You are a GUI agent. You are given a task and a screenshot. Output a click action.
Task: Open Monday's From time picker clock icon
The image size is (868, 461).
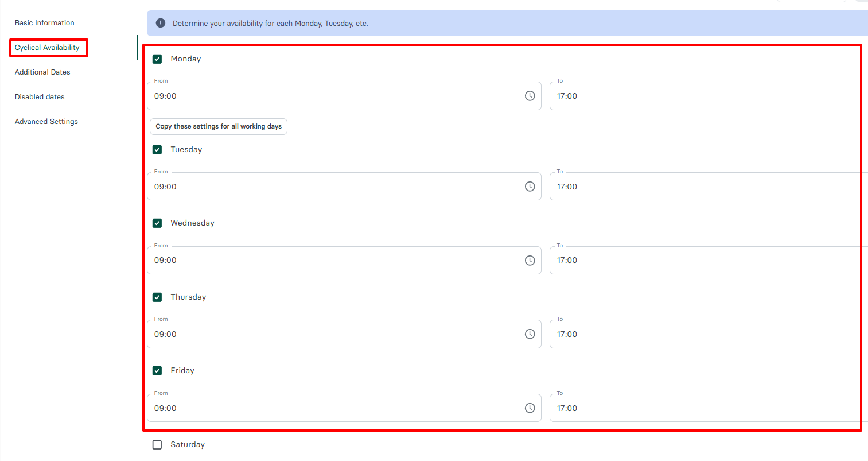pyautogui.click(x=530, y=95)
